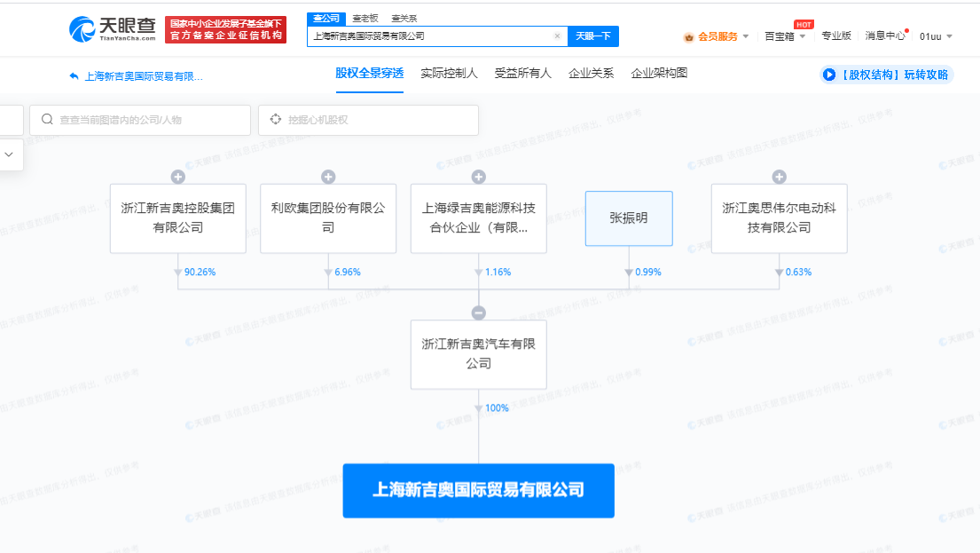Viewport: 980px width, 553px height.
Task: Click play icon next to 股权结构 玩转攻略
Action: [x=829, y=75]
